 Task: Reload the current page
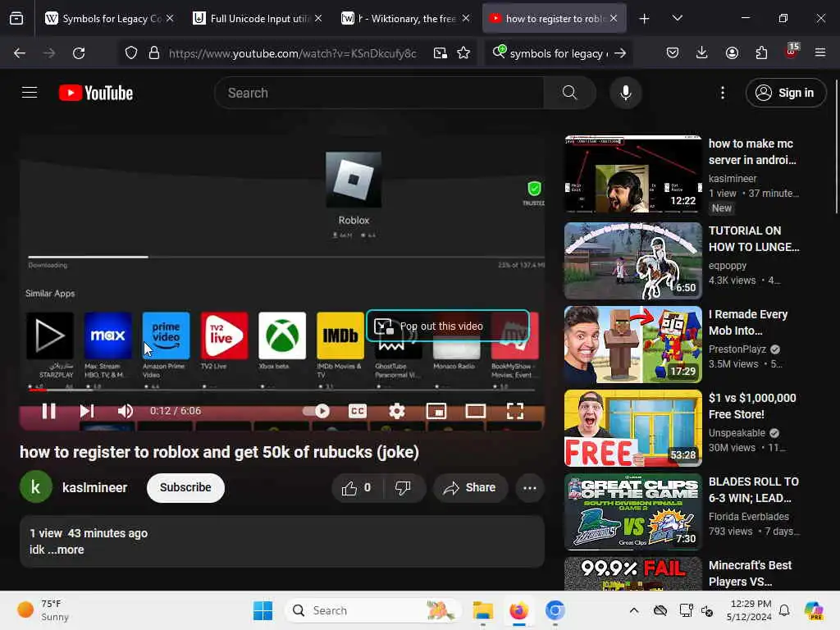79,52
